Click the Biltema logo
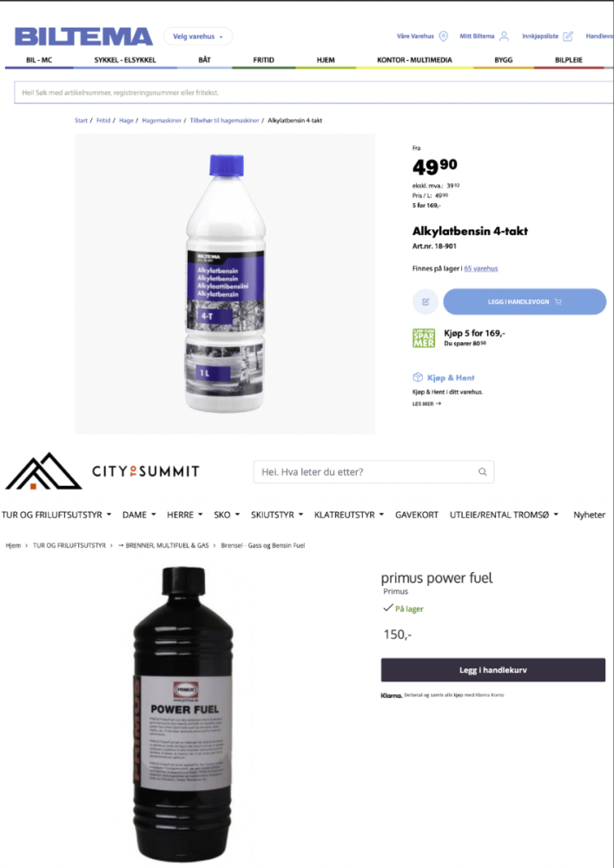The image size is (614, 868). [83, 36]
